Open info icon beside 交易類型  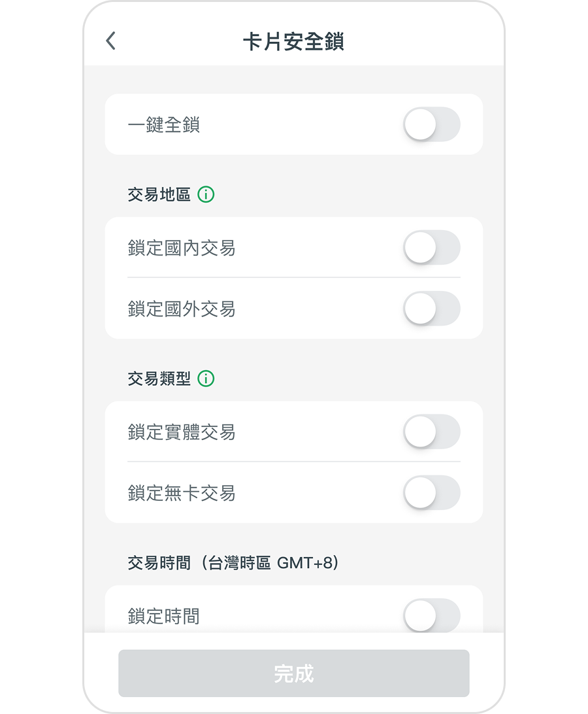click(206, 379)
